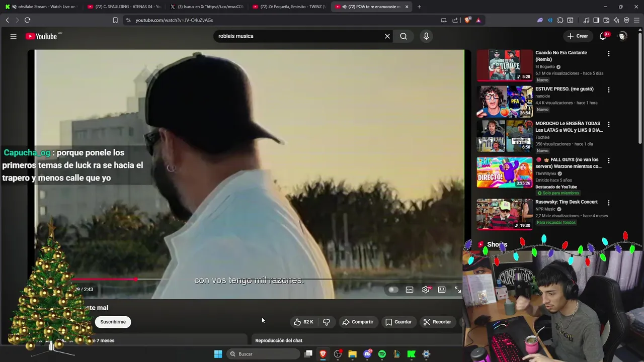Viewport: 644px width, 362px height.
Task: Switch to 'Zé Pequeña, Emirsito - TWINZ' tab
Action: [x=289, y=7]
